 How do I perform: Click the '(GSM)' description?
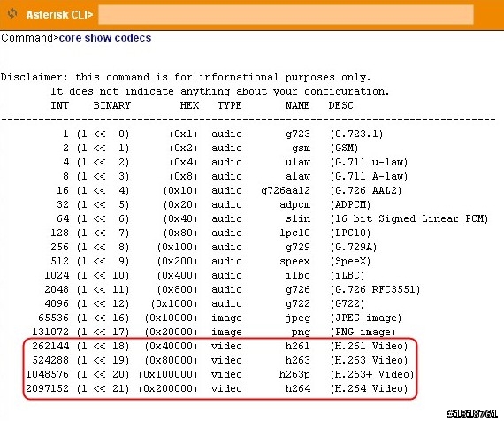(x=344, y=148)
